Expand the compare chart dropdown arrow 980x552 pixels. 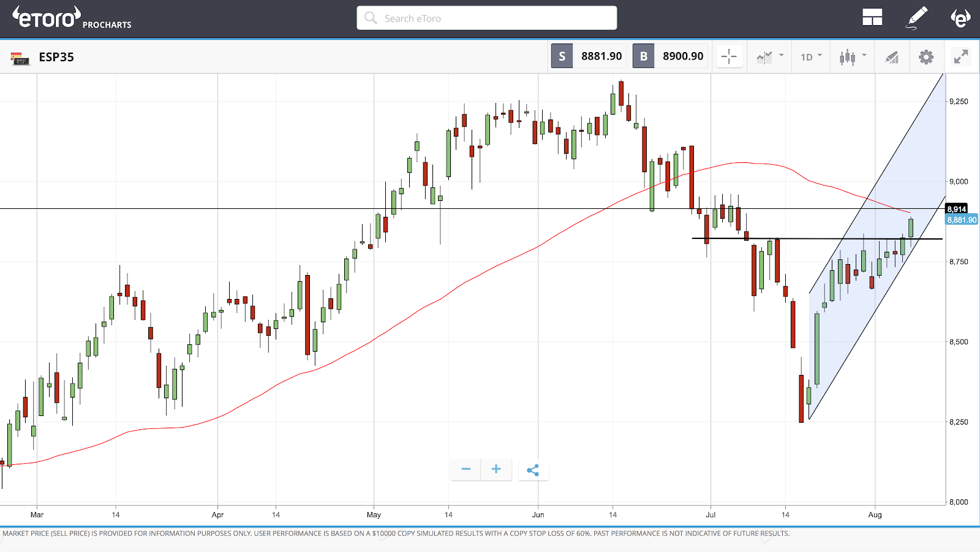pyautogui.click(x=782, y=55)
